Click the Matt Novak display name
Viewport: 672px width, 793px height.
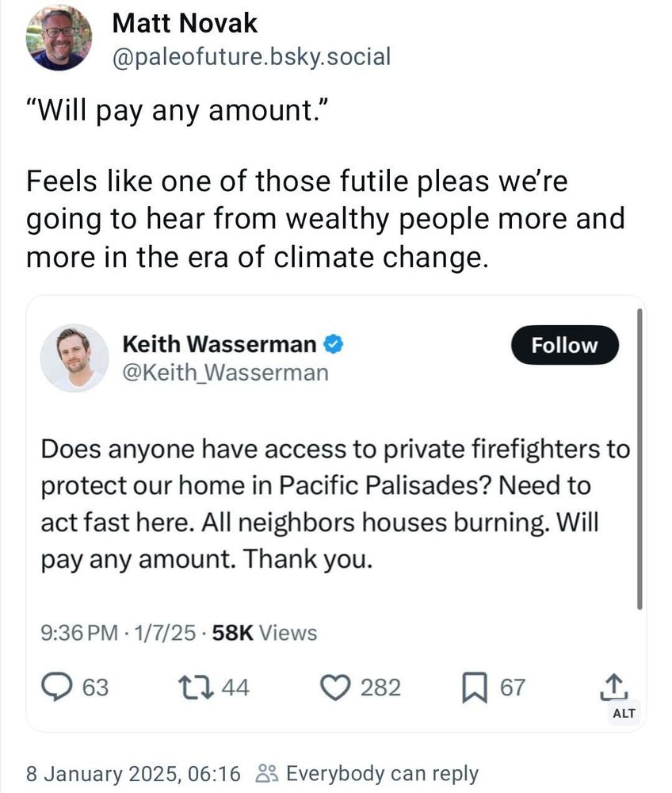[x=185, y=24]
